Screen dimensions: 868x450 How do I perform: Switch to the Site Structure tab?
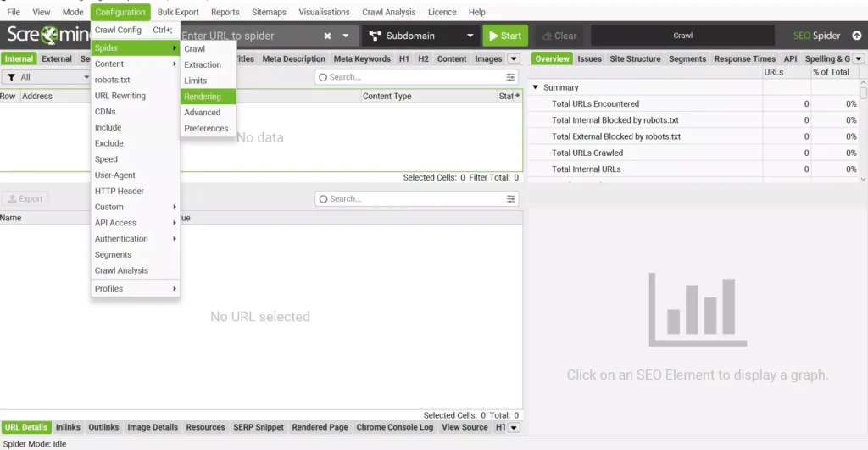point(635,58)
